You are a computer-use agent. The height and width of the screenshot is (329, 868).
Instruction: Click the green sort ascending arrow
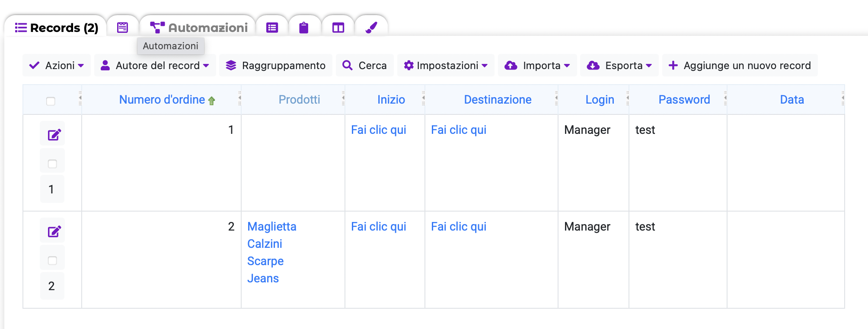click(x=211, y=101)
